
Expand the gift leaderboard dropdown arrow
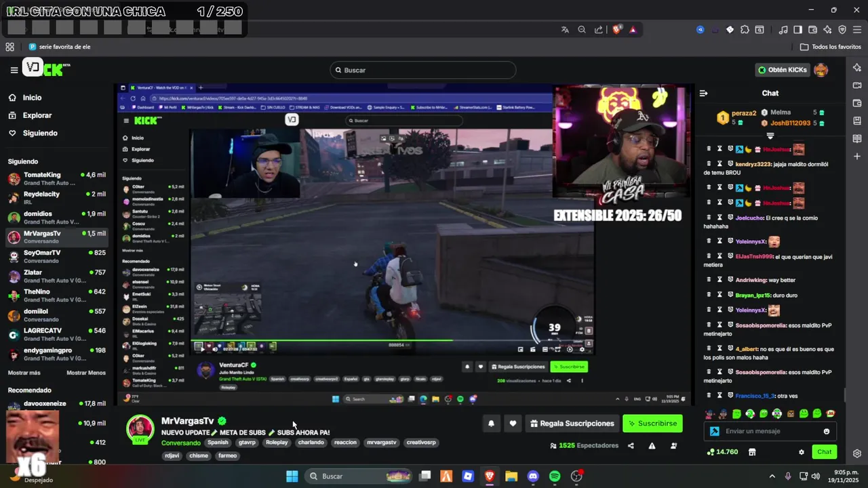770,136
